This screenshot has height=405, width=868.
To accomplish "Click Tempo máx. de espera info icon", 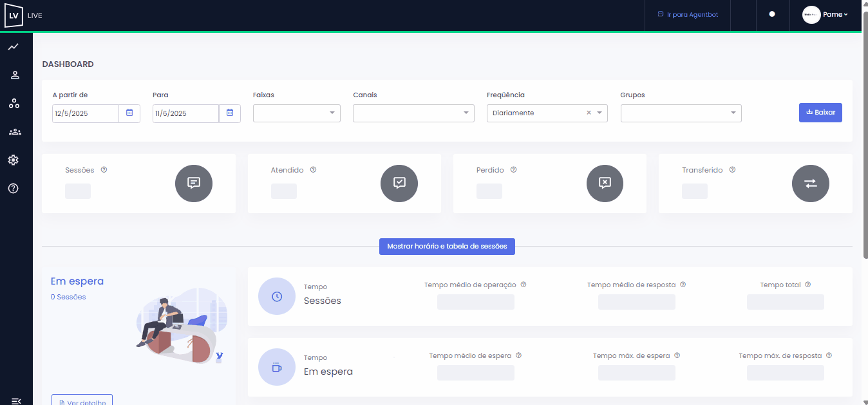I will pos(677,355).
